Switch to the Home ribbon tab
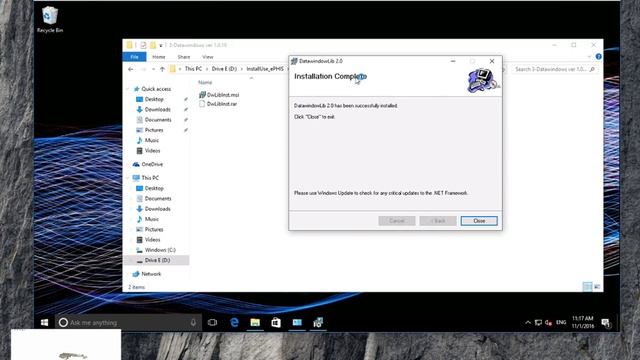Screen dimensions: 640x360 click(159, 57)
